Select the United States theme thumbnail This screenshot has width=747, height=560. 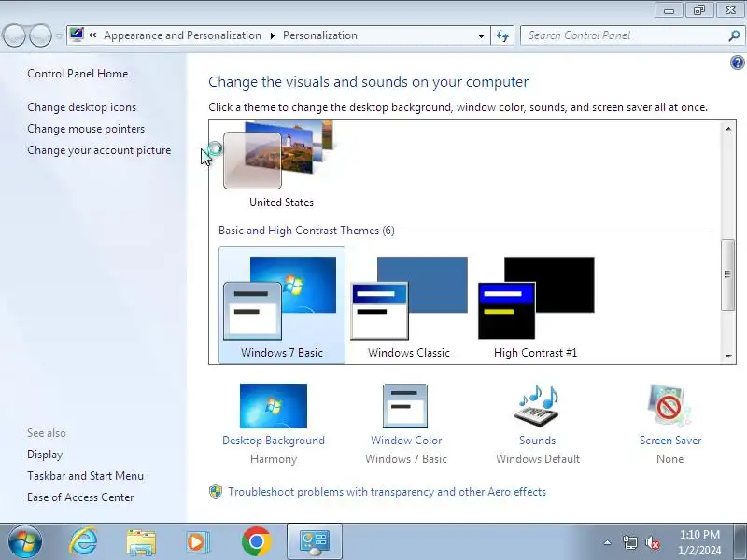tap(279, 155)
